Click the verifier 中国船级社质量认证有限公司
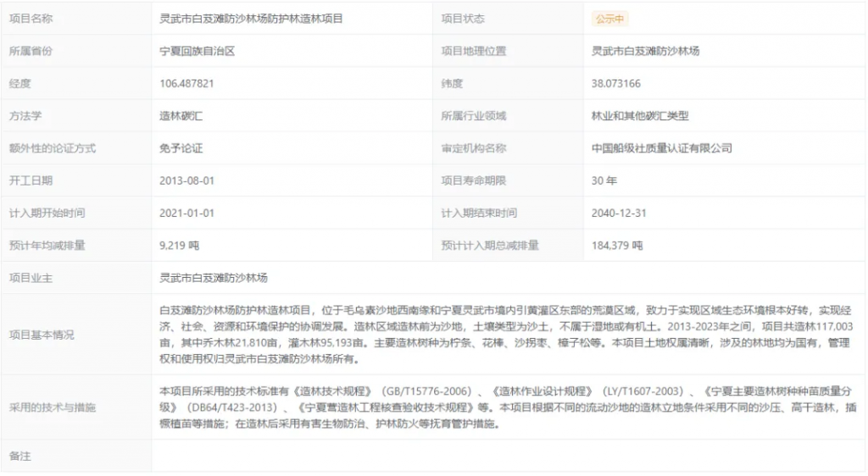The width and height of the screenshot is (868, 476). [x=661, y=148]
